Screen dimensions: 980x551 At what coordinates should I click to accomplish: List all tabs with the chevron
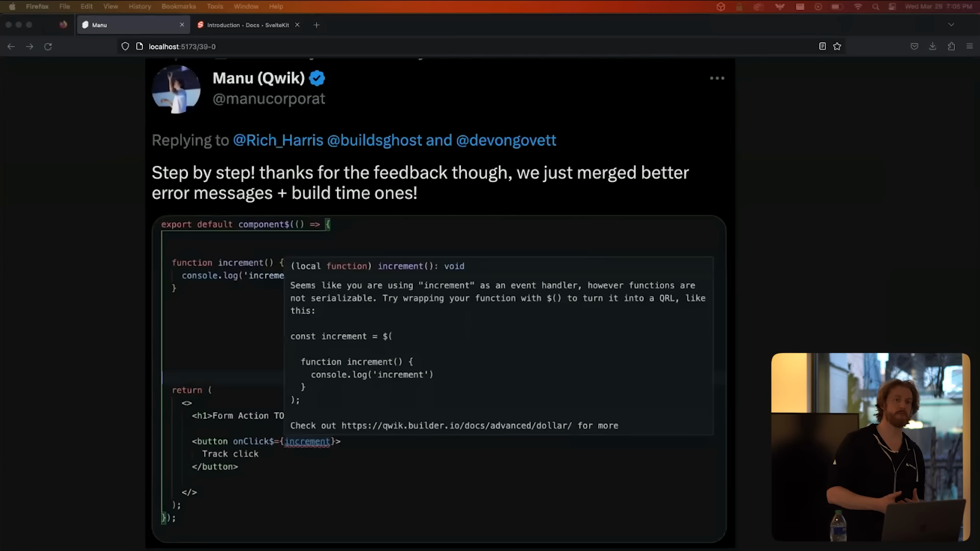click(x=951, y=25)
